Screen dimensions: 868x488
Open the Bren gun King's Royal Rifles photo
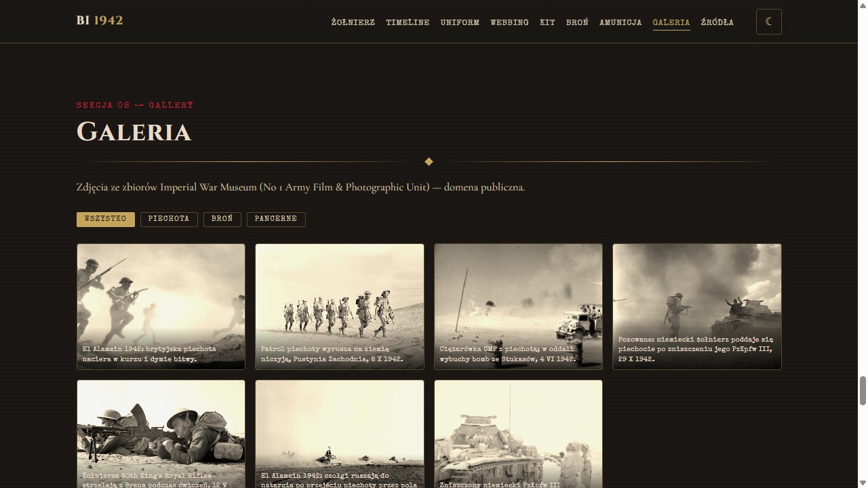point(161,434)
